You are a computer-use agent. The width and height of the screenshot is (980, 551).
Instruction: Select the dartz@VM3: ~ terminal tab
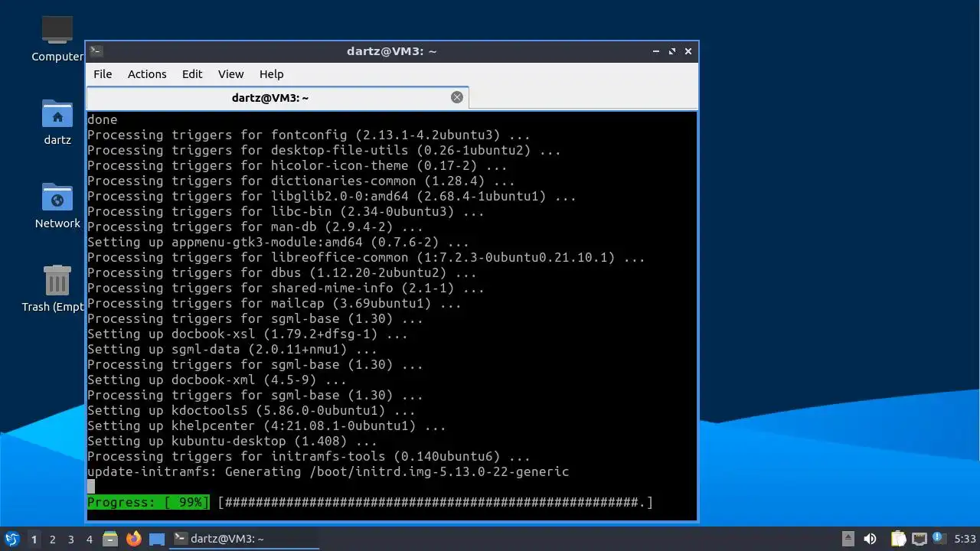point(277,97)
